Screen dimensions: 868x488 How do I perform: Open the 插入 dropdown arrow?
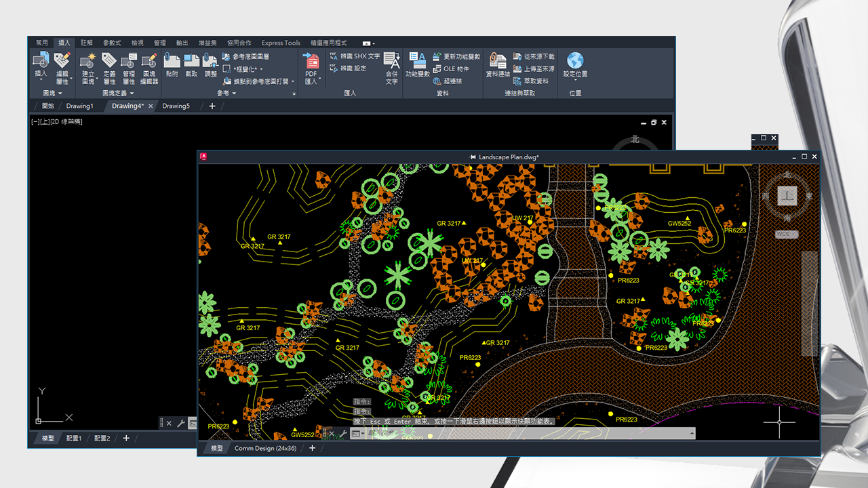coord(39,79)
